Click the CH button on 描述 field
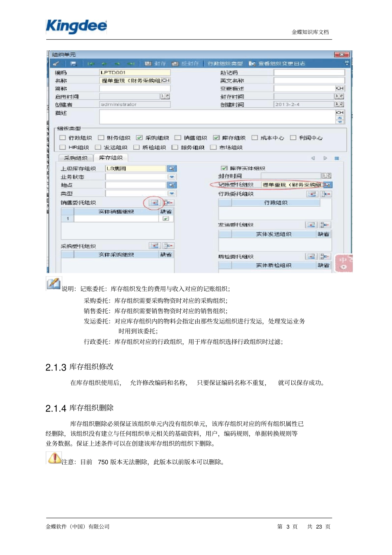 point(340,112)
